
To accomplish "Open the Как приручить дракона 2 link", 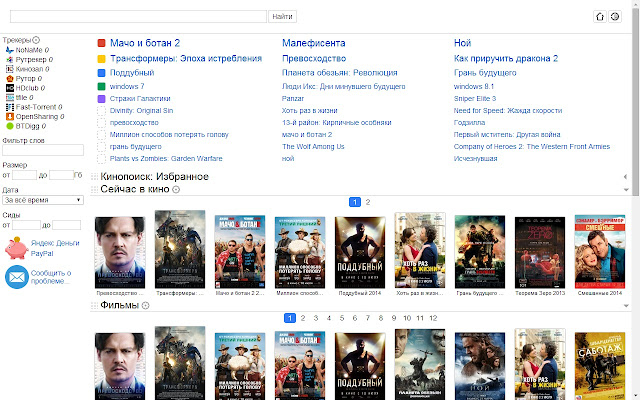I will click(506, 59).
